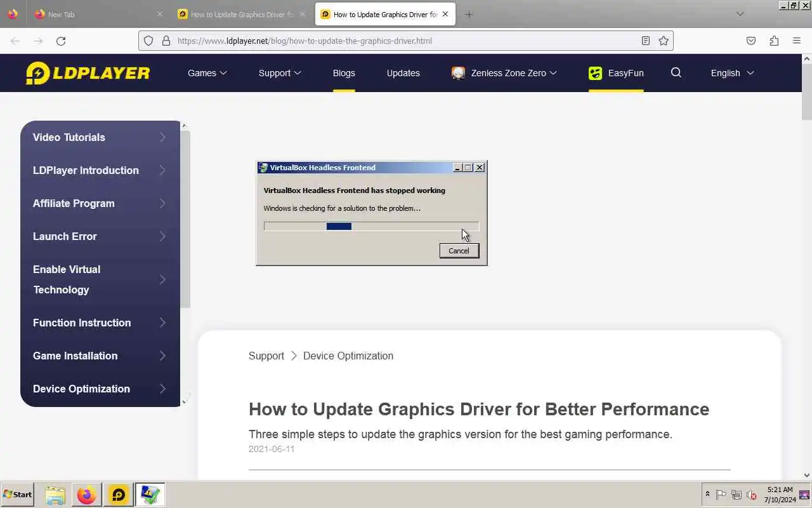Click the URL address bar field

point(406,41)
